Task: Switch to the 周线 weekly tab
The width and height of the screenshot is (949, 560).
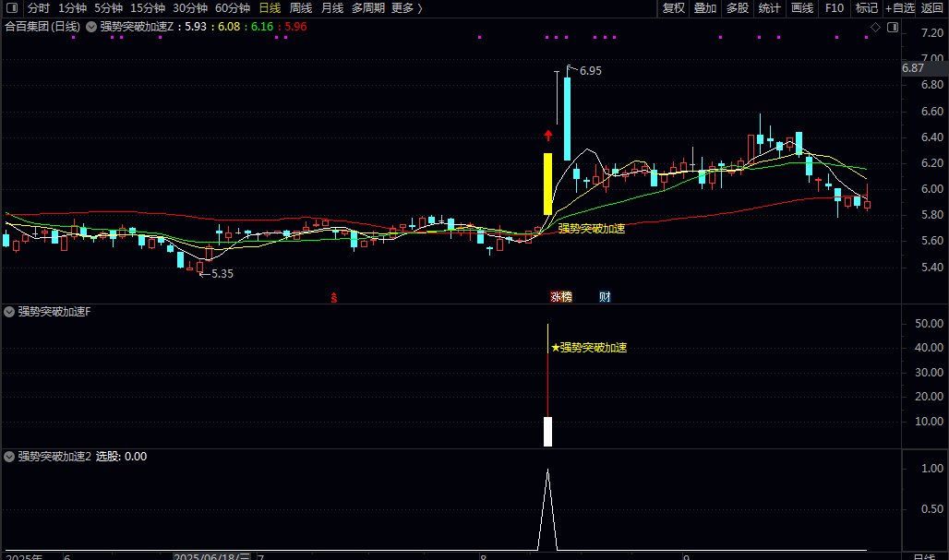Action: [x=301, y=8]
